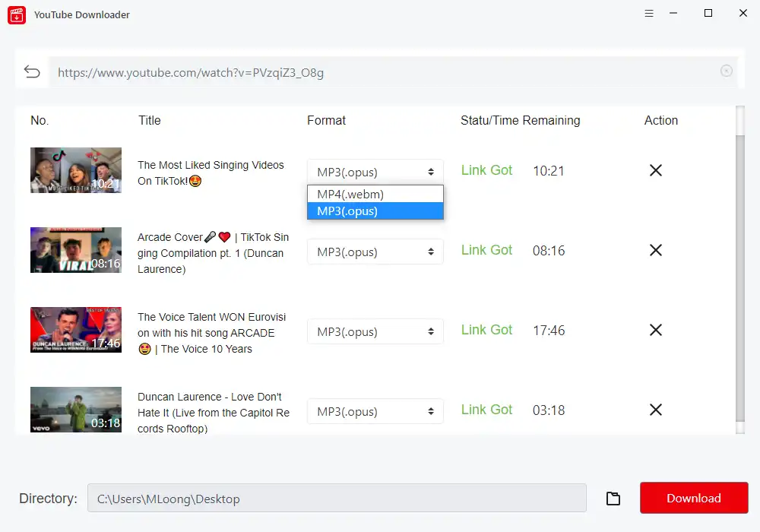The height and width of the screenshot is (532, 760).
Task: Click the Statu/Time Remaining column header
Action: pyautogui.click(x=520, y=120)
